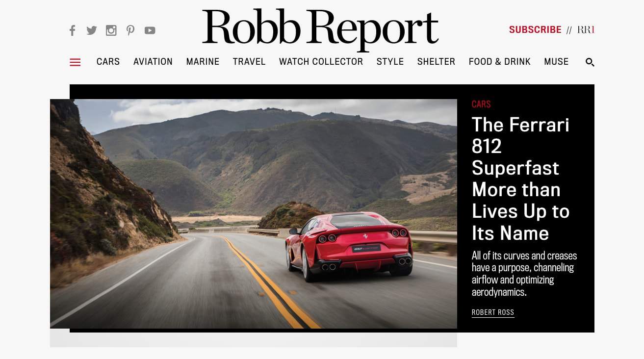644x359 pixels.
Task: Open the AVIATION menu item
Action: click(153, 62)
